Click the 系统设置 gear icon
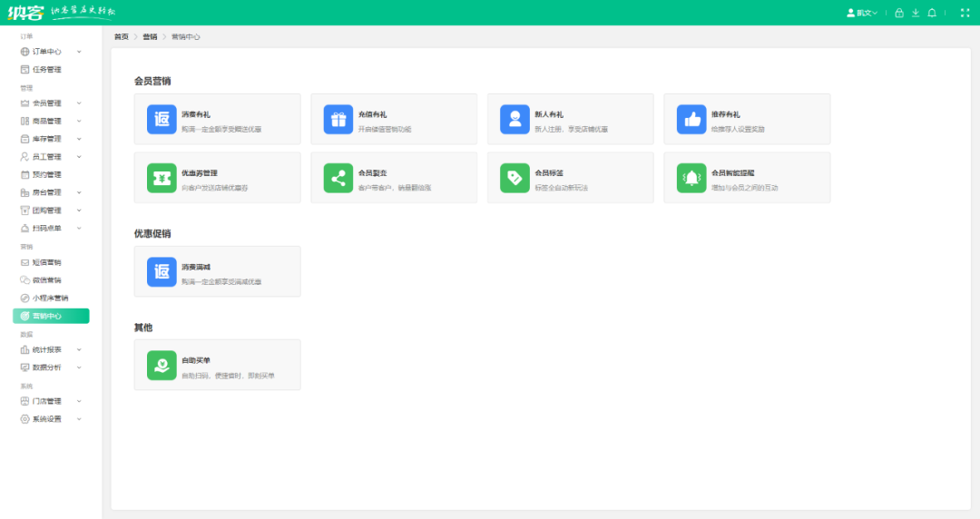Screen dimensions: 980x519 [x=25, y=419]
